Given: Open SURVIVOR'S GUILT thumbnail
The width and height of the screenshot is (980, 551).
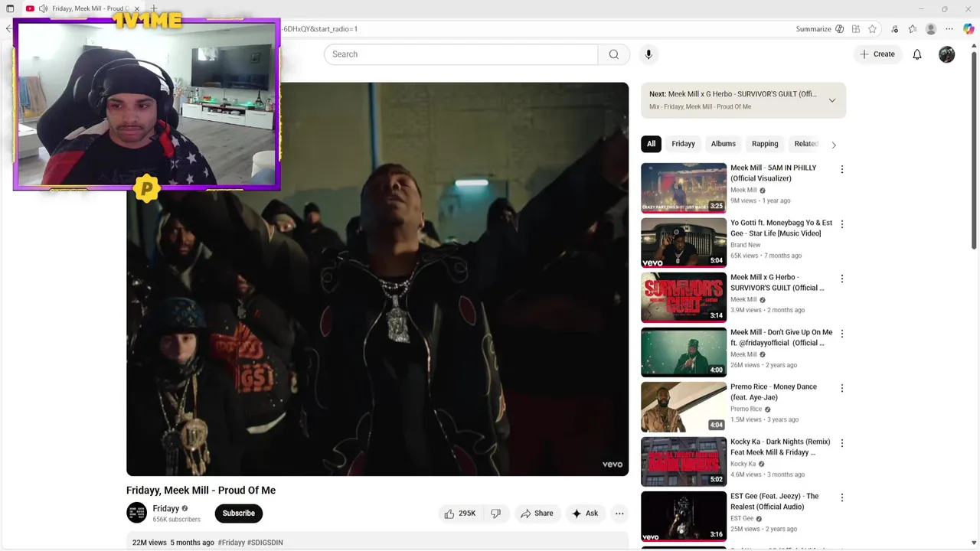Looking at the screenshot, I should click(684, 297).
